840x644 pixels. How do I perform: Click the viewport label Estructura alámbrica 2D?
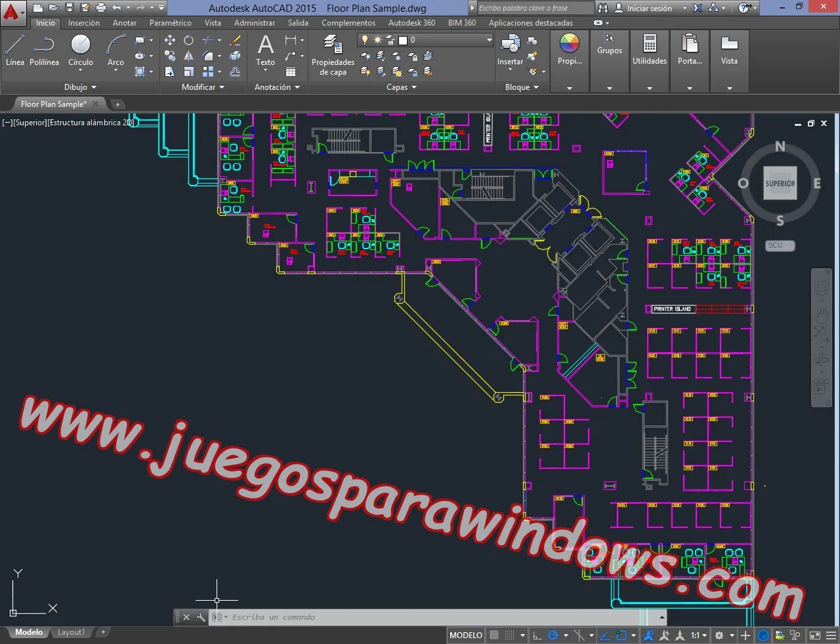pyautogui.click(x=91, y=123)
